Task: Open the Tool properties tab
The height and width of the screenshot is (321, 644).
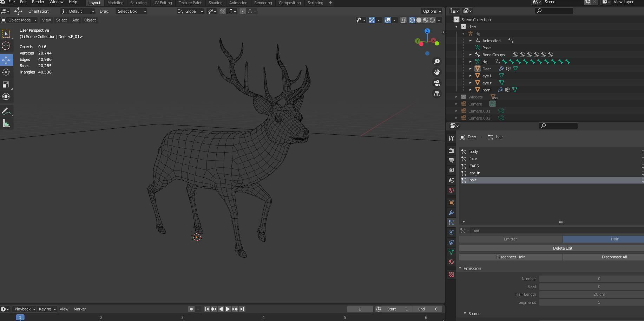Action: [451, 138]
